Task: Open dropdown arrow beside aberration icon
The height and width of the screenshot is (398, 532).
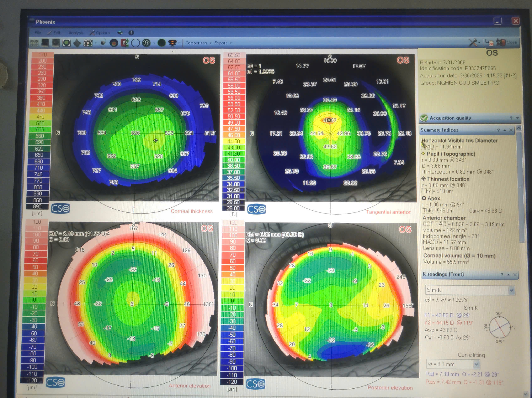Action: click(x=154, y=43)
